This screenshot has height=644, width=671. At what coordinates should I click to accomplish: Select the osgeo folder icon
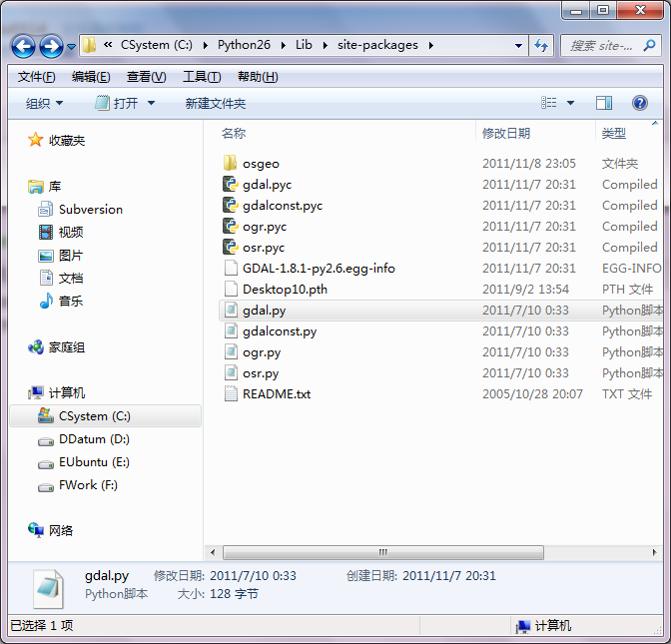pos(230,163)
